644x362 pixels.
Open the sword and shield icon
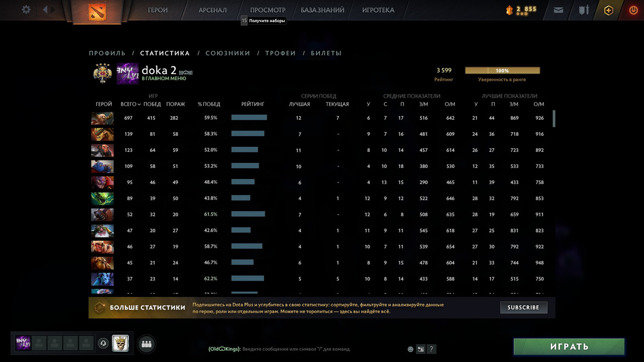(584, 10)
